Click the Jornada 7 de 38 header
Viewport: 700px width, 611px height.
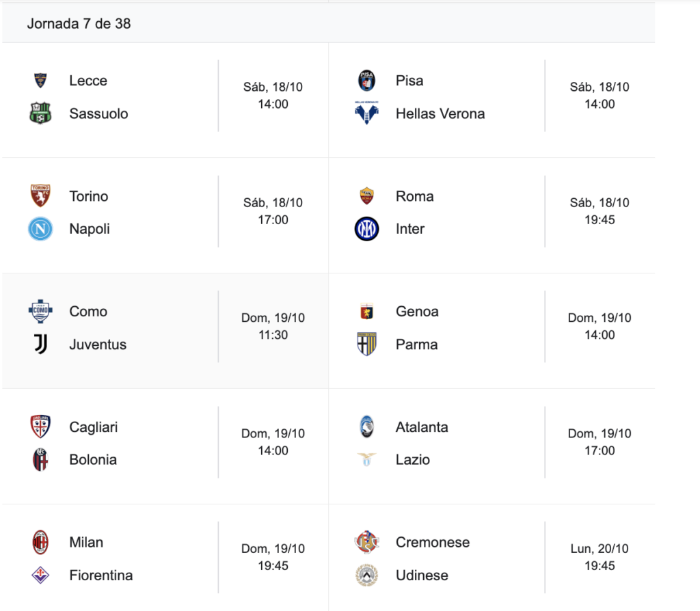[x=79, y=24]
